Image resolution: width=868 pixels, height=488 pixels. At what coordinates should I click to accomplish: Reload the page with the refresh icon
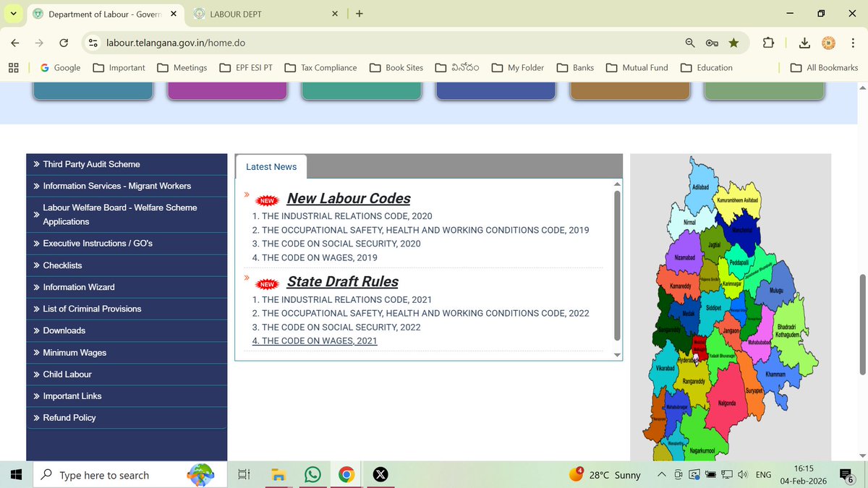pos(64,43)
